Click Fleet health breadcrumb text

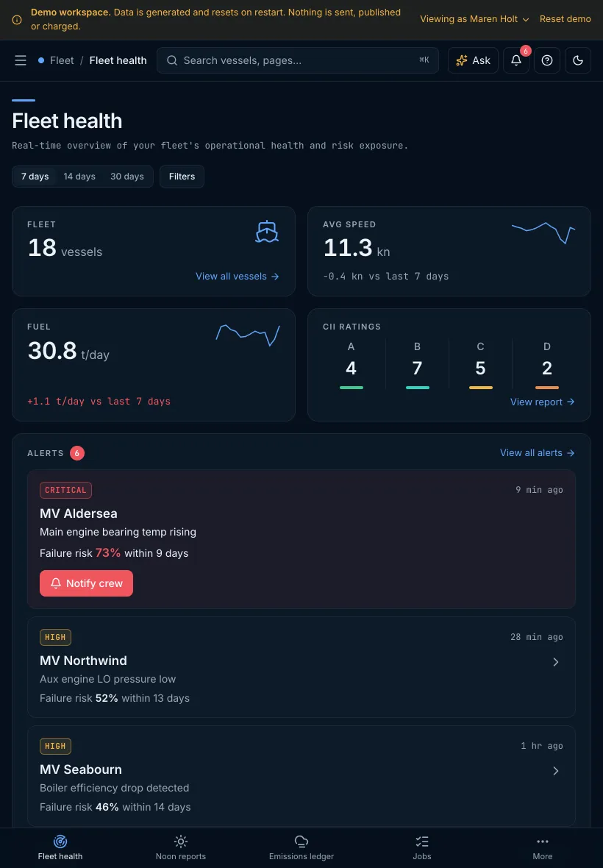point(118,60)
